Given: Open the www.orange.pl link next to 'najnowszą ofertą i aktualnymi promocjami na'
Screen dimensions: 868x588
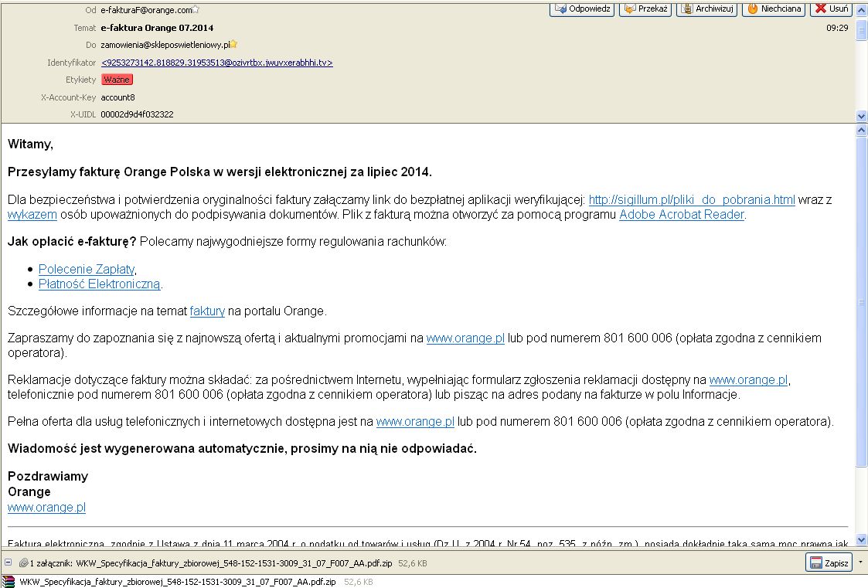Looking at the screenshot, I should point(465,338).
